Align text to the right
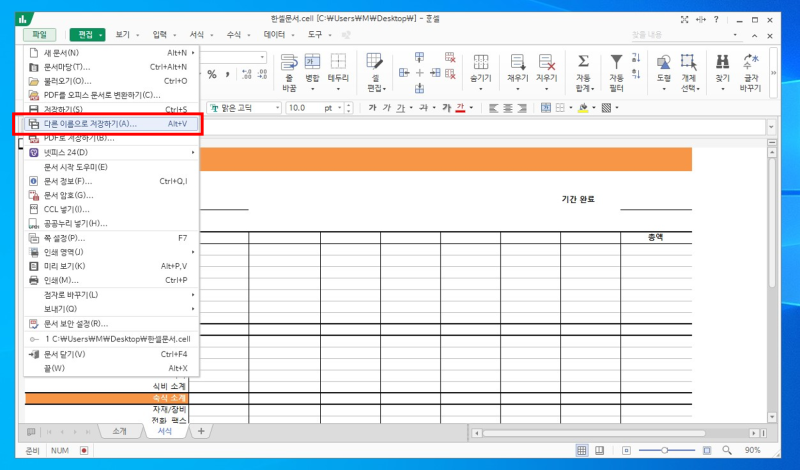The image size is (800, 470). pos(522,108)
